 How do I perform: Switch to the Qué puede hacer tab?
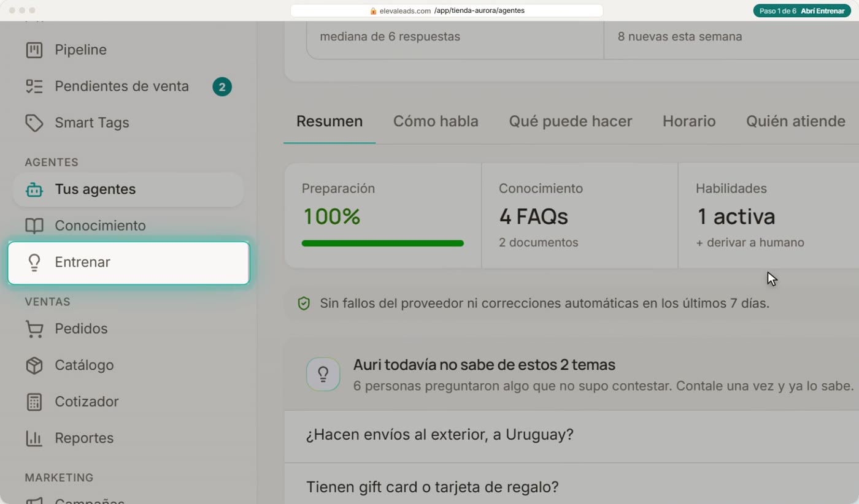(x=571, y=121)
